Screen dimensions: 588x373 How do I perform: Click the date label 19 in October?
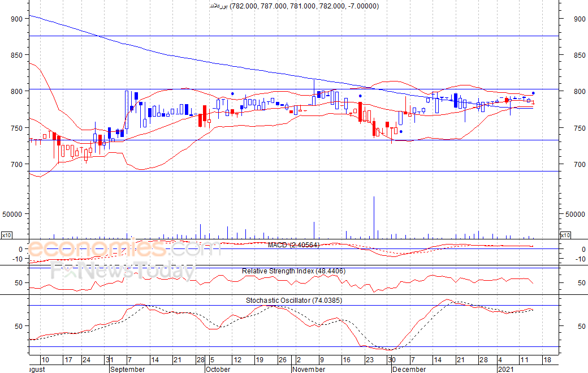pos(260,360)
